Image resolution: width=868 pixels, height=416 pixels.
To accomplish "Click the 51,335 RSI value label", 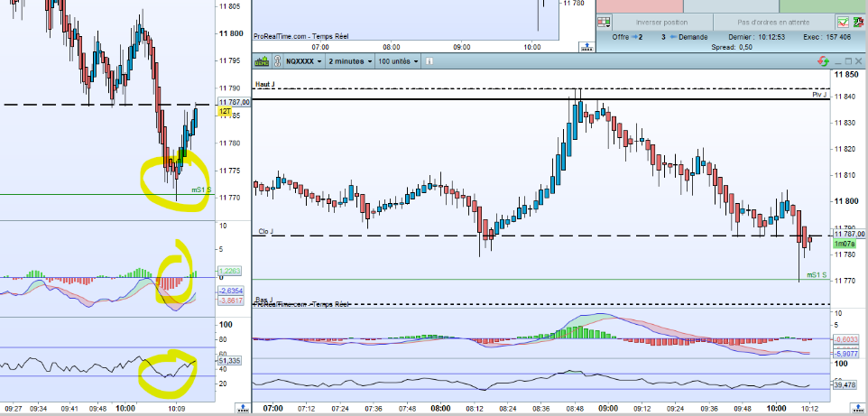I will pos(228,361).
